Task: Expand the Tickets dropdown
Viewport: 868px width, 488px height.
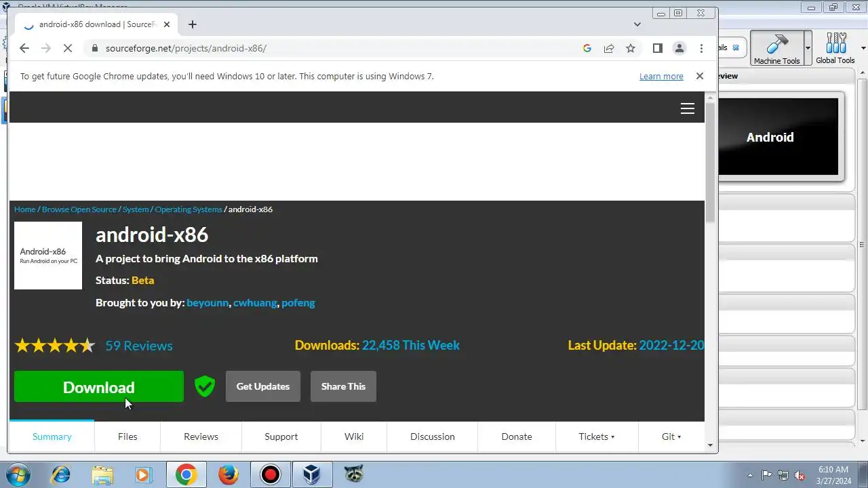Action: coord(597,436)
